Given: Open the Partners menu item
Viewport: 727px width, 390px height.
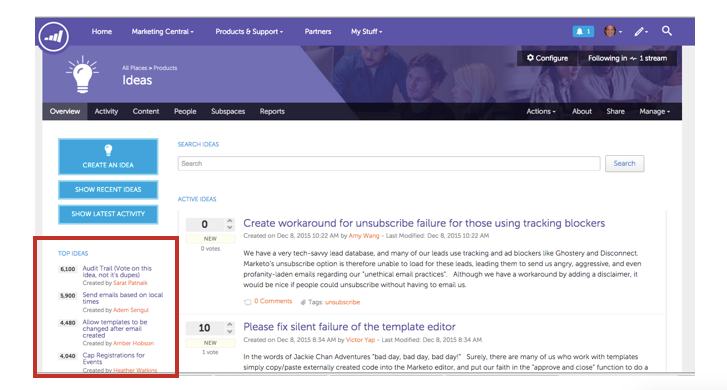Looking at the screenshot, I should click(318, 32).
